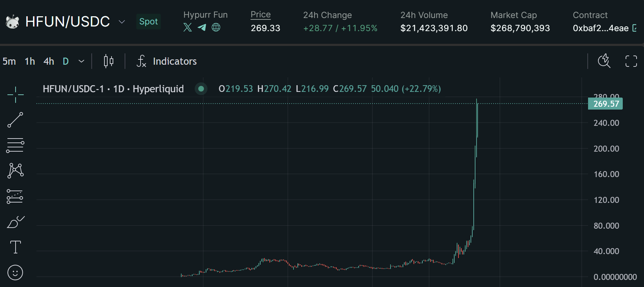Viewport: 644px width, 287px height.
Task: Select the XABCD pattern tool
Action: pyautogui.click(x=15, y=171)
